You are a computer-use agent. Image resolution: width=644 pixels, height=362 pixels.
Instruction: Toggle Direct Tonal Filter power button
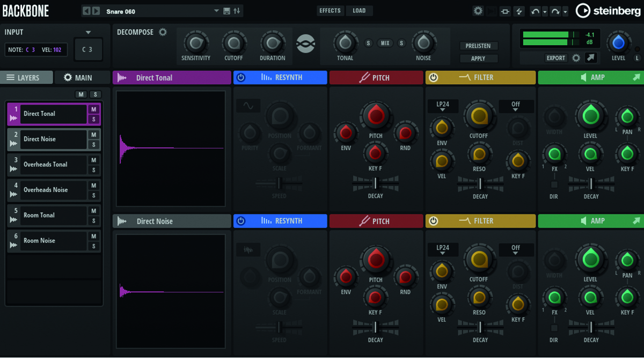433,78
